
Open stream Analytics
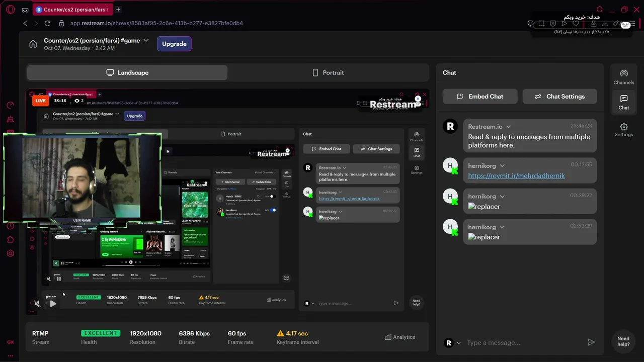pos(400,337)
